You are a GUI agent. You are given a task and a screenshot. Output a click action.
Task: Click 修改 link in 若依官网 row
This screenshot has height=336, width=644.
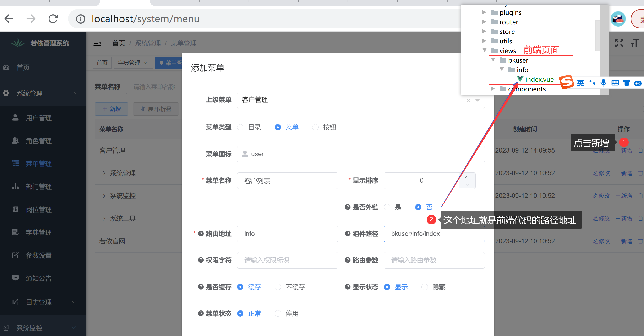[x=601, y=241]
